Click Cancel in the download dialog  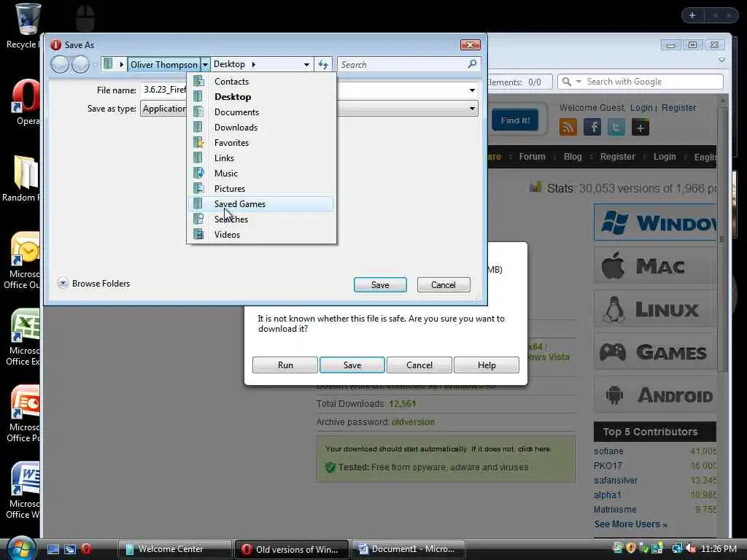point(419,365)
